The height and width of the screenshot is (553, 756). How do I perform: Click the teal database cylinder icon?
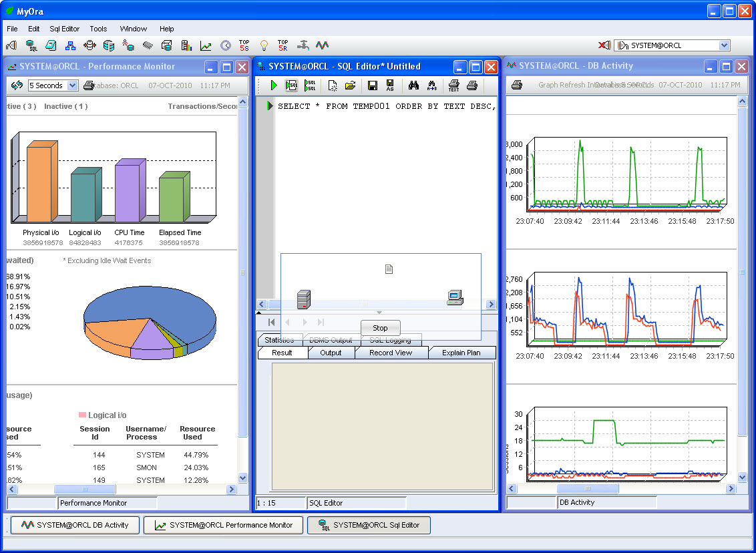click(x=109, y=45)
